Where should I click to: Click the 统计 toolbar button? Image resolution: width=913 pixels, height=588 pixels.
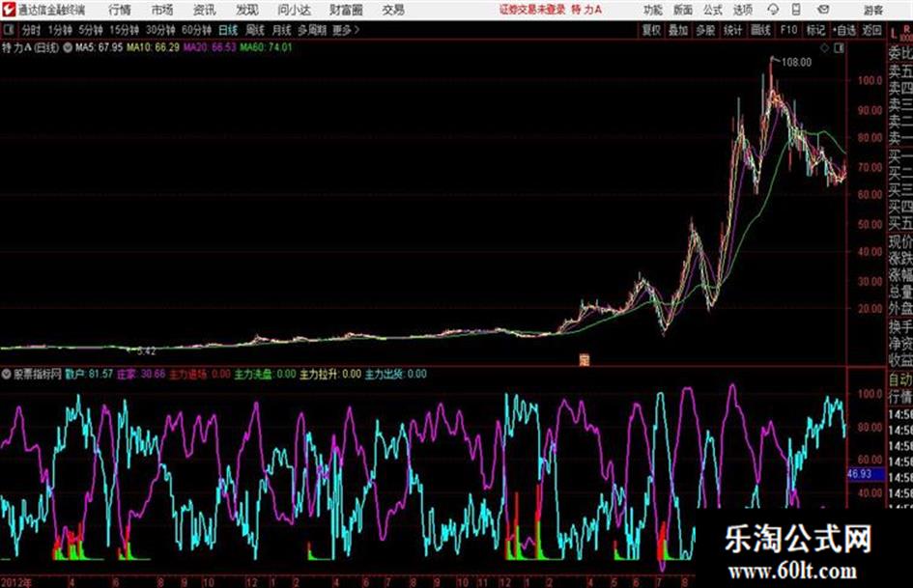click(x=733, y=30)
